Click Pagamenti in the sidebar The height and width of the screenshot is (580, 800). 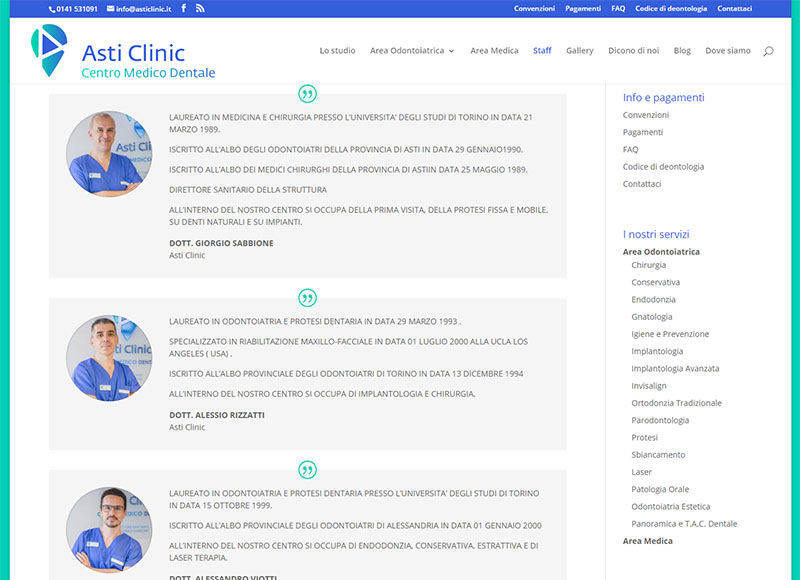[642, 132]
